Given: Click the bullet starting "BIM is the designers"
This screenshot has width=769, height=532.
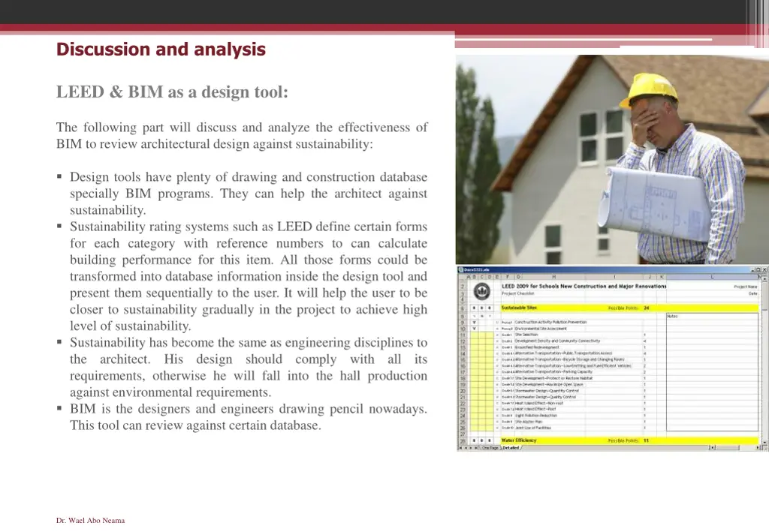Looking at the screenshot, I should click(x=248, y=417).
